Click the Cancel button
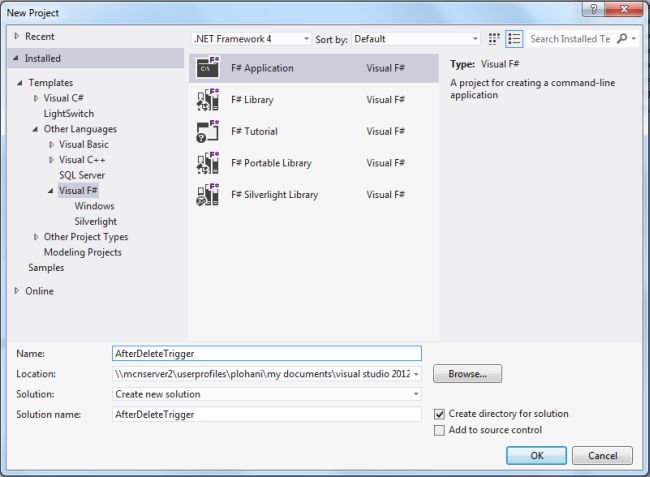650x477 pixels. click(602, 455)
